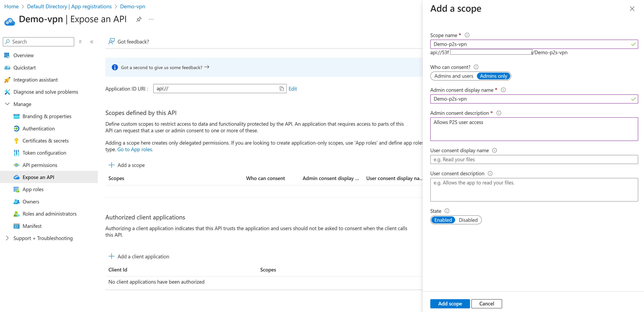Click the Scope name info icon
This screenshot has height=312, width=644.
[467, 35]
